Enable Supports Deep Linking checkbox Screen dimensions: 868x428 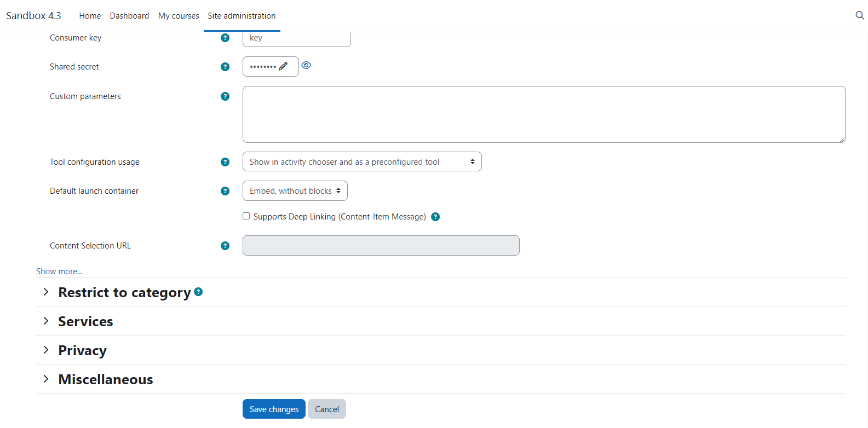tap(246, 216)
